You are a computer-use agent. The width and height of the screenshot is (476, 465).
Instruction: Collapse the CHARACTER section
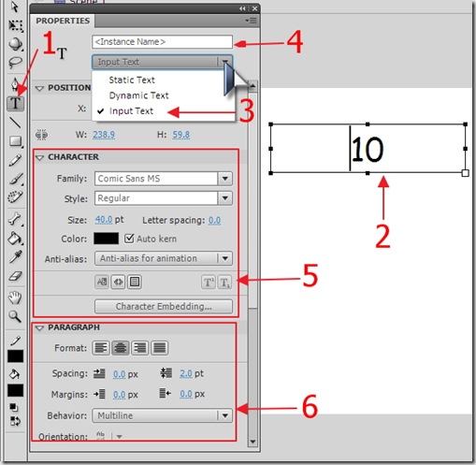click(39, 157)
